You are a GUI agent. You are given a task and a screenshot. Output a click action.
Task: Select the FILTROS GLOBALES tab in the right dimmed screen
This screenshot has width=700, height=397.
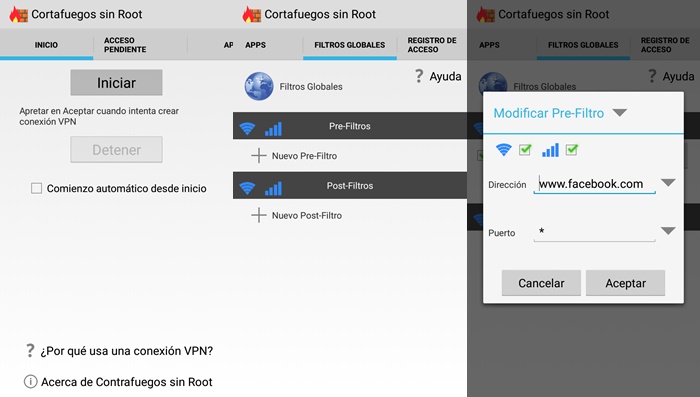coord(583,45)
